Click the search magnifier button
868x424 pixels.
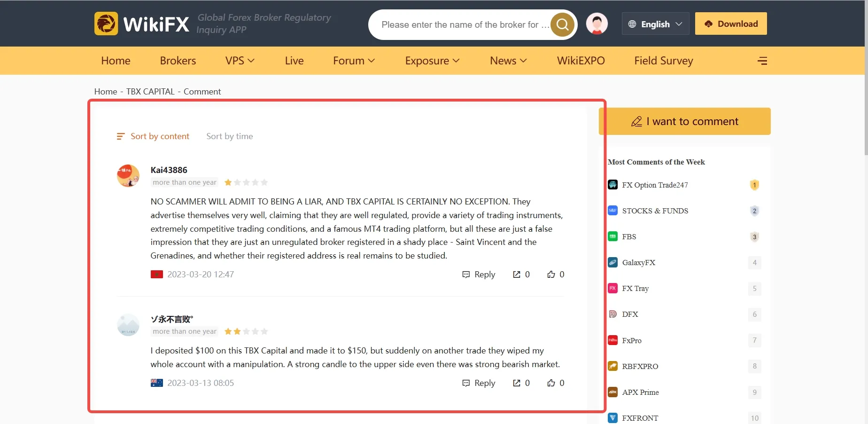pyautogui.click(x=562, y=24)
